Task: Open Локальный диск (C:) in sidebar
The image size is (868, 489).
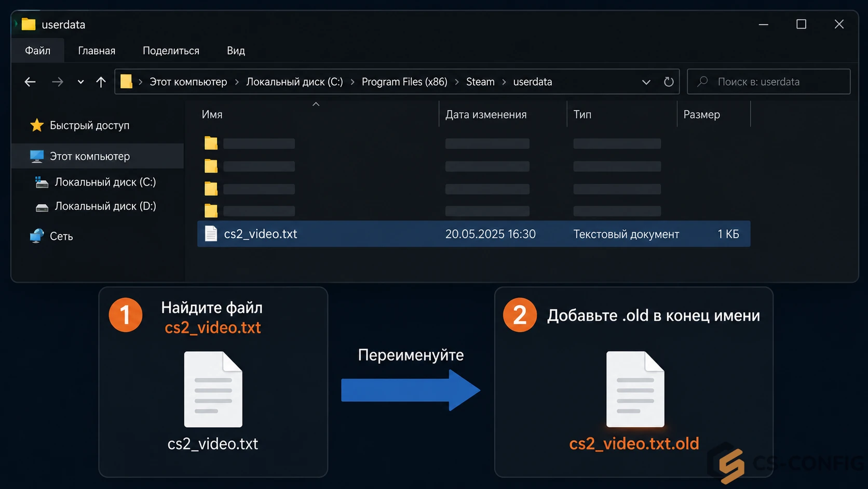Action: coord(105,182)
